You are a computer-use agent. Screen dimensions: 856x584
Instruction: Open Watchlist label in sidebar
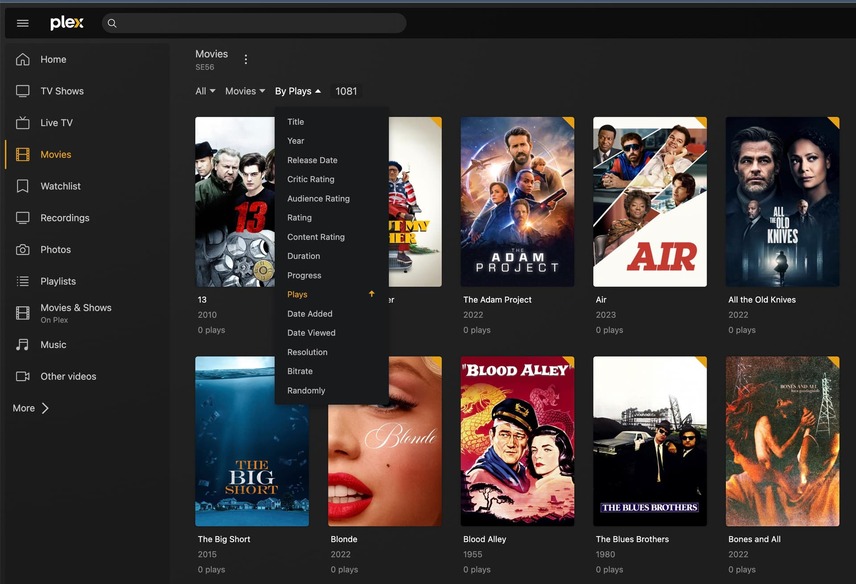click(60, 186)
